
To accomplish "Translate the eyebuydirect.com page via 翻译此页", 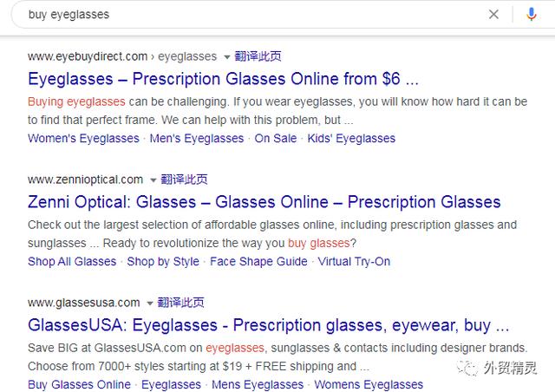I will pos(258,56).
